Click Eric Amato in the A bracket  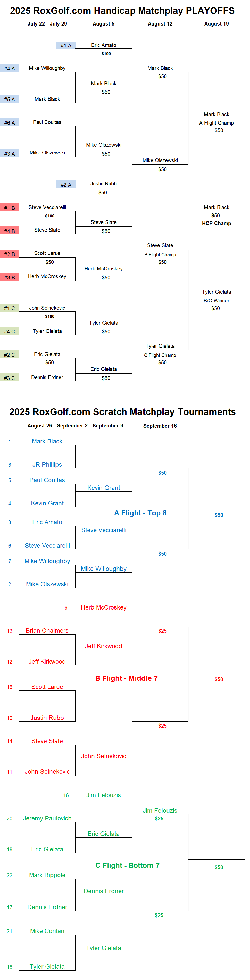pos(104,45)
